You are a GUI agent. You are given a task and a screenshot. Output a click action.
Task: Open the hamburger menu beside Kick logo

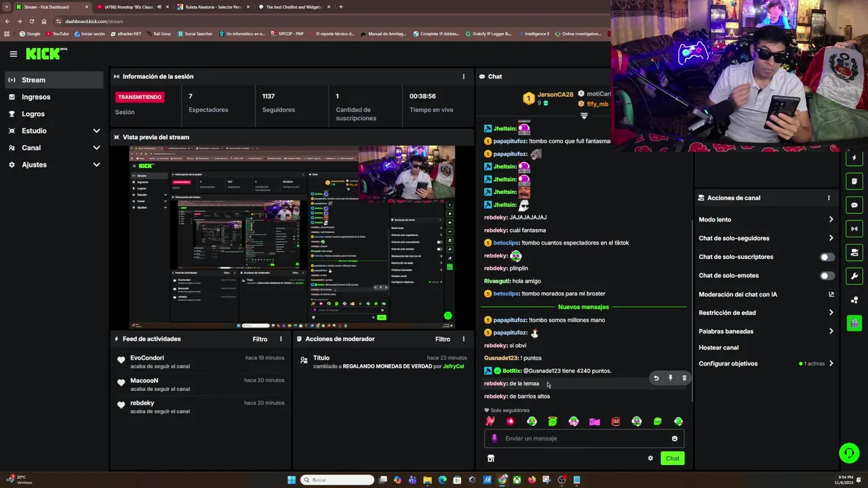(x=13, y=54)
